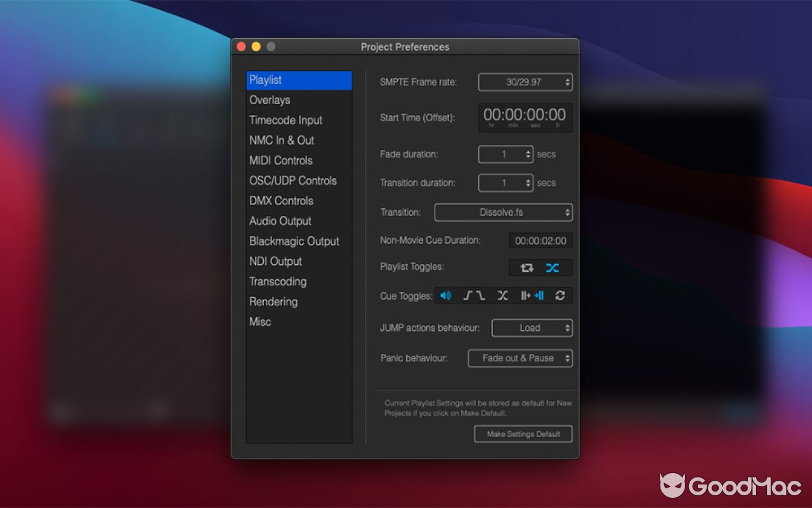Open the JUMP actions behaviour selector
This screenshot has height=508, width=812.
tap(532, 328)
